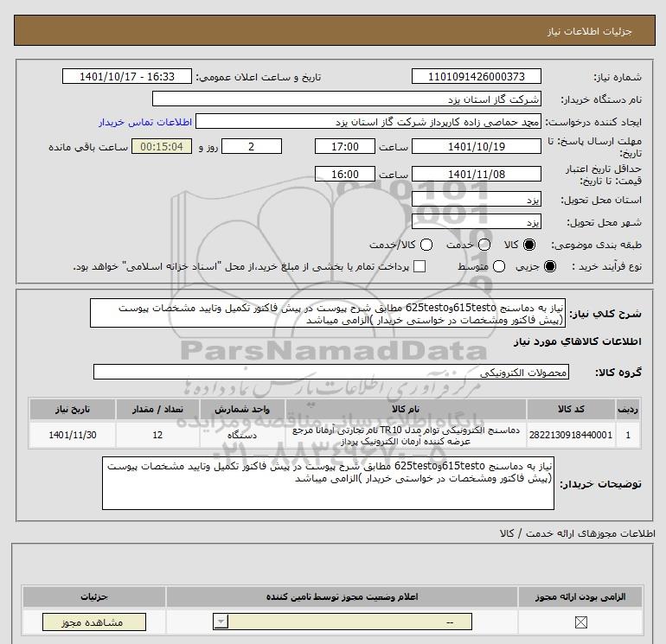This screenshot has width=666, height=644.
Task: Toggle the mandatory permit checkbox
Action: coord(580,622)
